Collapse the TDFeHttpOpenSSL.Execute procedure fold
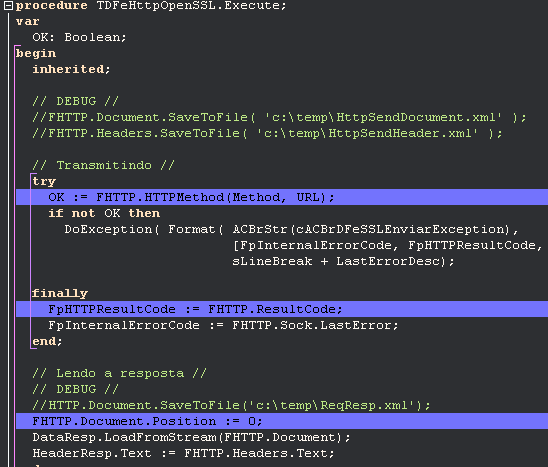Image resolution: width=548 pixels, height=467 pixels. (8, 6)
